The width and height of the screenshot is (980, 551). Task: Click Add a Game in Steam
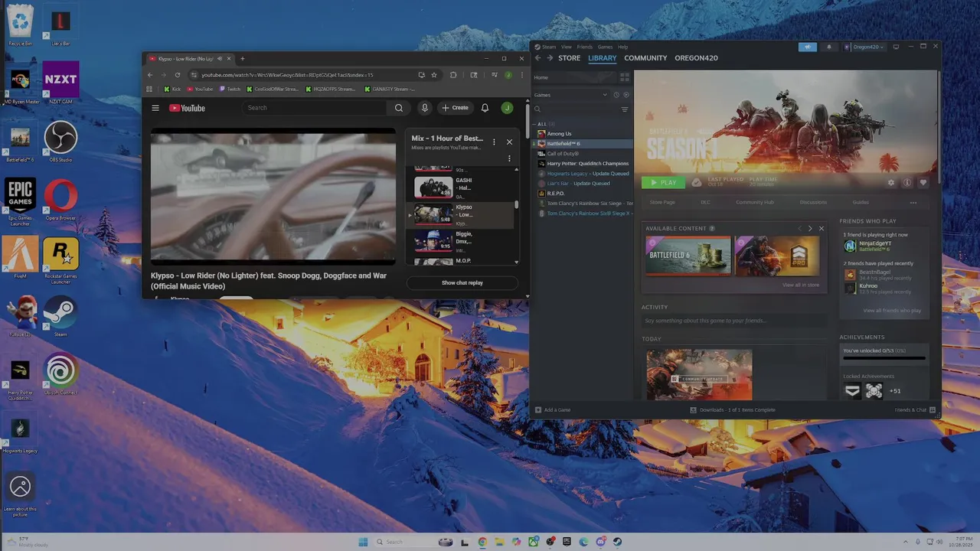pyautogui.click(x=552, y=410)
